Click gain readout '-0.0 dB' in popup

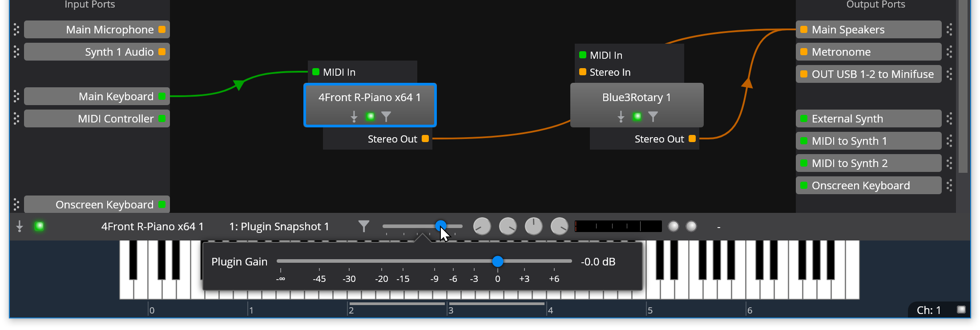click(x=598, y=262)
